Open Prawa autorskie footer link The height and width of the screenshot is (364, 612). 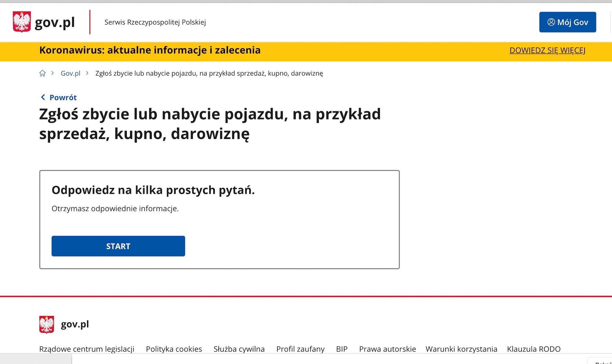pos(387,349)
